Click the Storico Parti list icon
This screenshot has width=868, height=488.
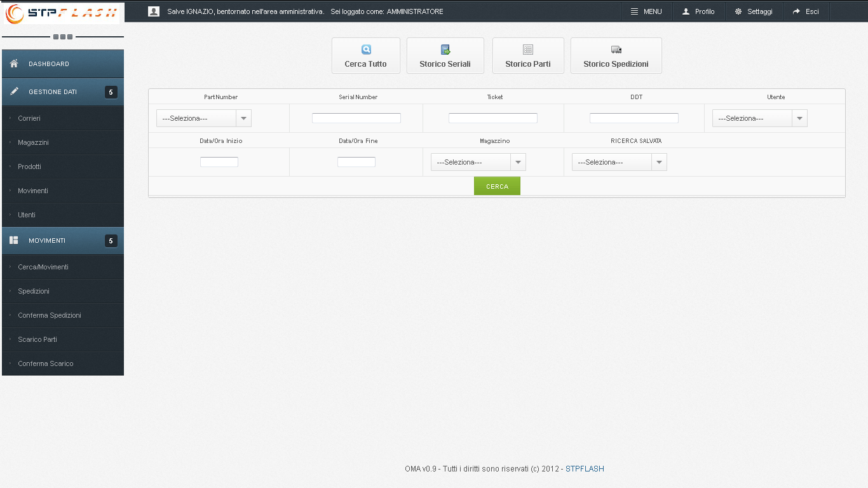tap(528, 50)
